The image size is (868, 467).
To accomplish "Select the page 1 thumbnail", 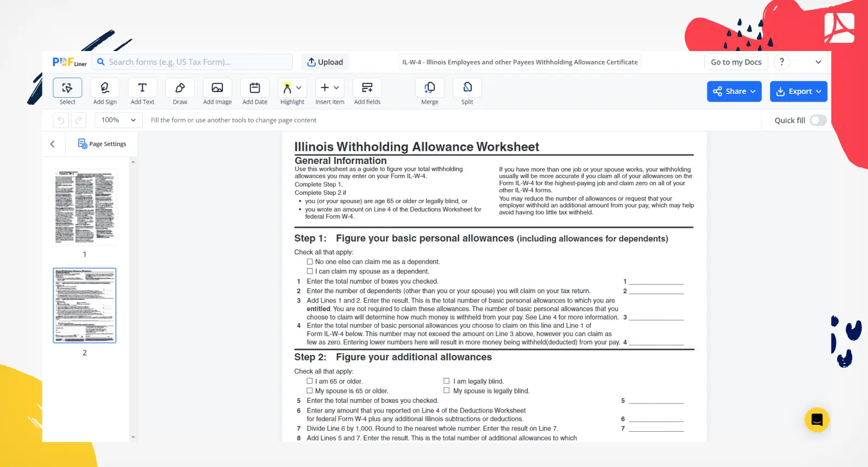I will pos(85,207).
